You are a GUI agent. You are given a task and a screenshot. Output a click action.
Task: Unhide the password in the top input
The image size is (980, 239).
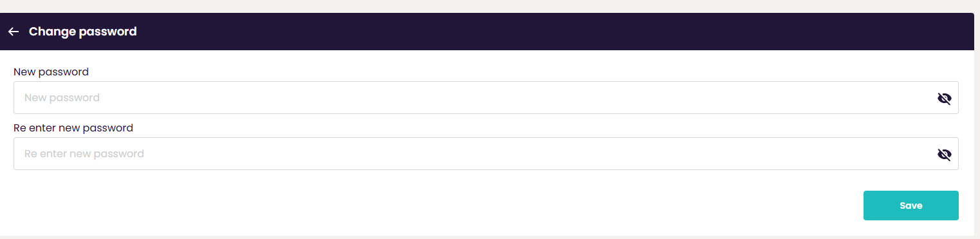pyautogui.click(x=944, y=98)
